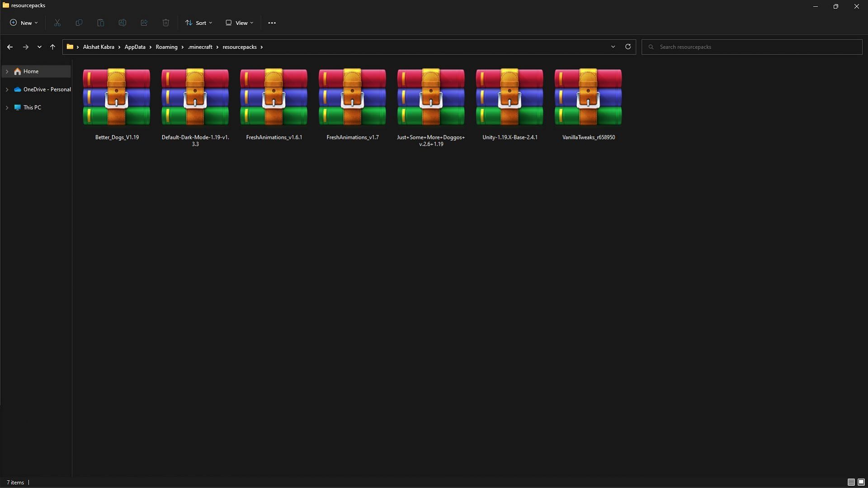Click the Better_Dogs_V1.19 file name

tap(117, 137)
